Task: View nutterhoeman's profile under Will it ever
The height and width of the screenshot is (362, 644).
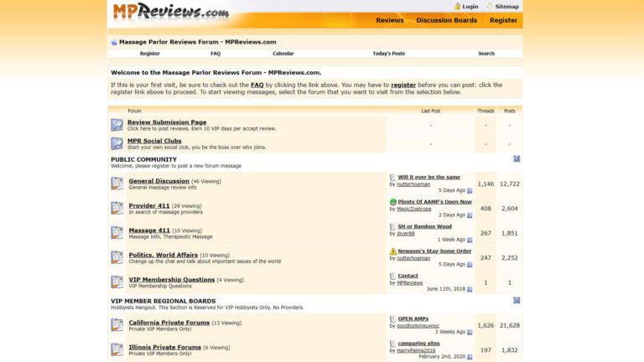Action: (x=413, y=184)
